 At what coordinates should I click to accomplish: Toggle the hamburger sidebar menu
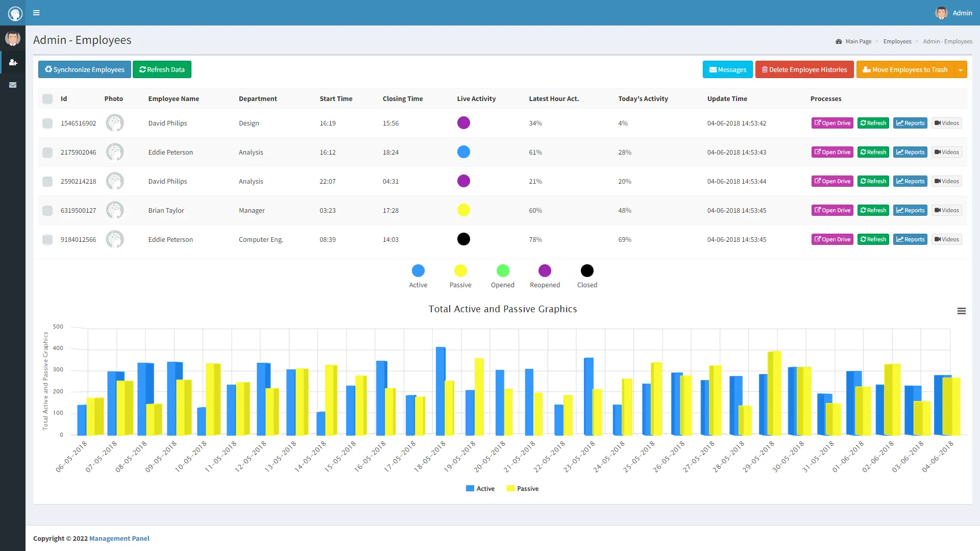click(36, 13)
